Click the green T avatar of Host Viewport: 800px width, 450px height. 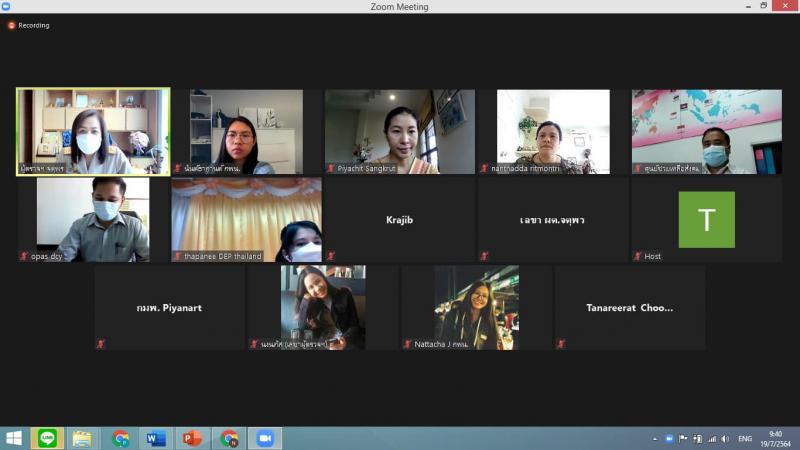pyautogui.click(x=707, y=219)
